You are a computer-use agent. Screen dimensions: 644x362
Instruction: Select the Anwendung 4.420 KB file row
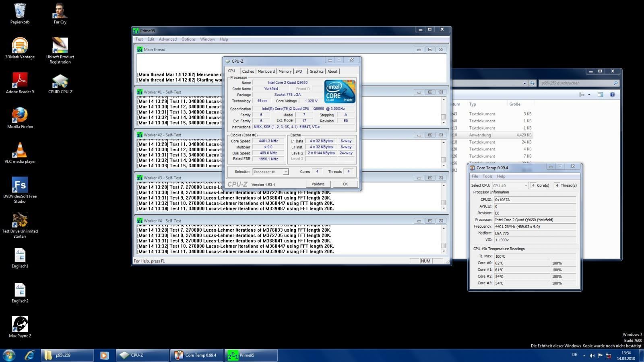pyautogui.click(x=493, y=135)
